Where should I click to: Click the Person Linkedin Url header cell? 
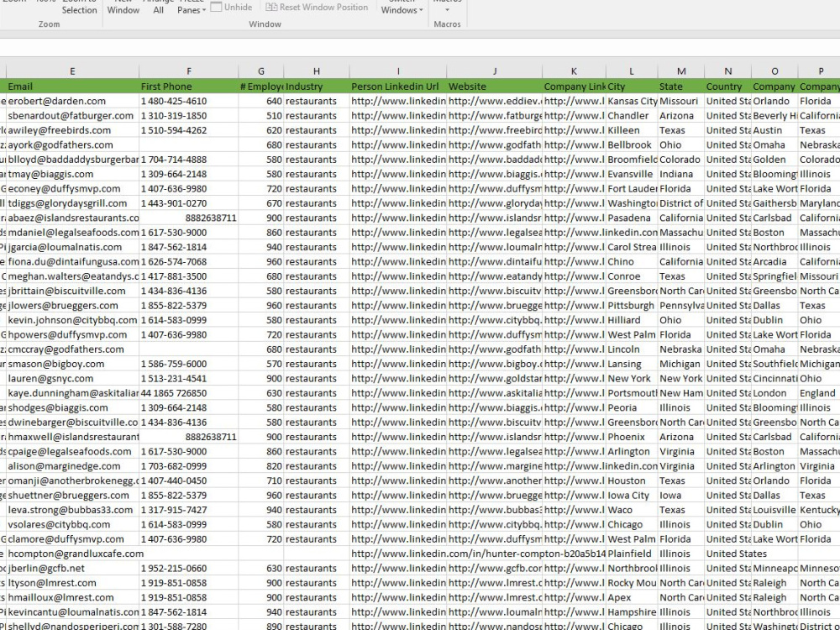(x=398, y=87)
